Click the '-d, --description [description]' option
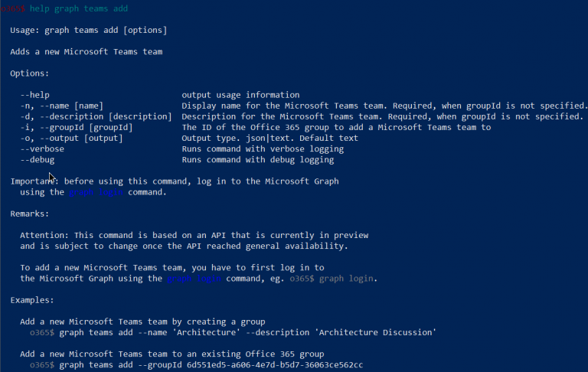This screenshot has height=372, width=588. [96, 116]
